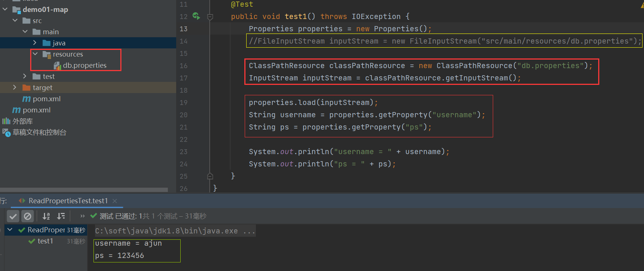Sort test results alphabetically
This screenshot has width=644, height=271.
tap(46, 216)
